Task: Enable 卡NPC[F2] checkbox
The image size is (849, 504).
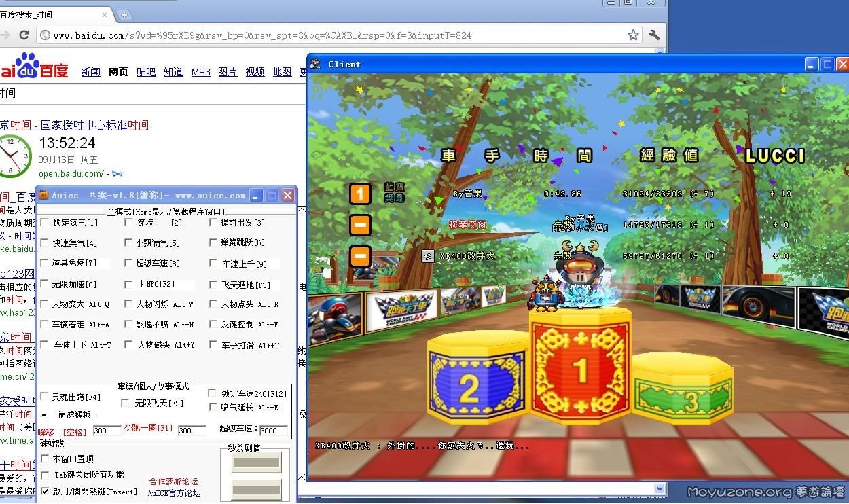Action: point(129,284)
